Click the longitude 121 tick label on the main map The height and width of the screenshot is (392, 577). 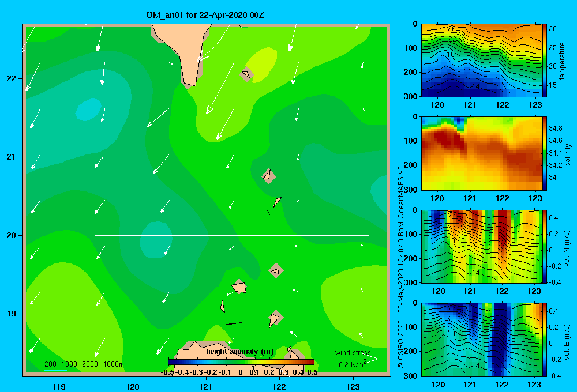pyautogui.click(x=206, y=387)
